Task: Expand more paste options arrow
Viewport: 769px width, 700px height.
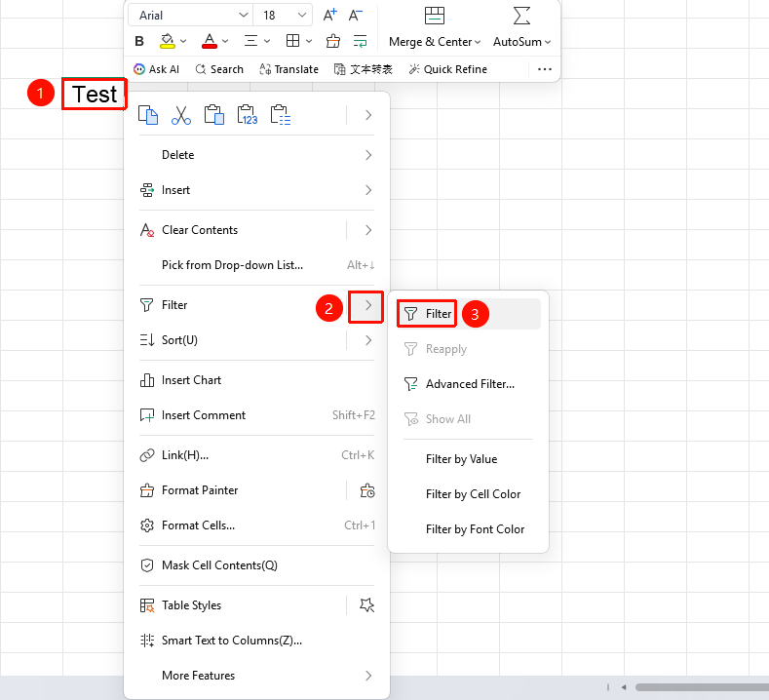Action: (x=368, y=115)
